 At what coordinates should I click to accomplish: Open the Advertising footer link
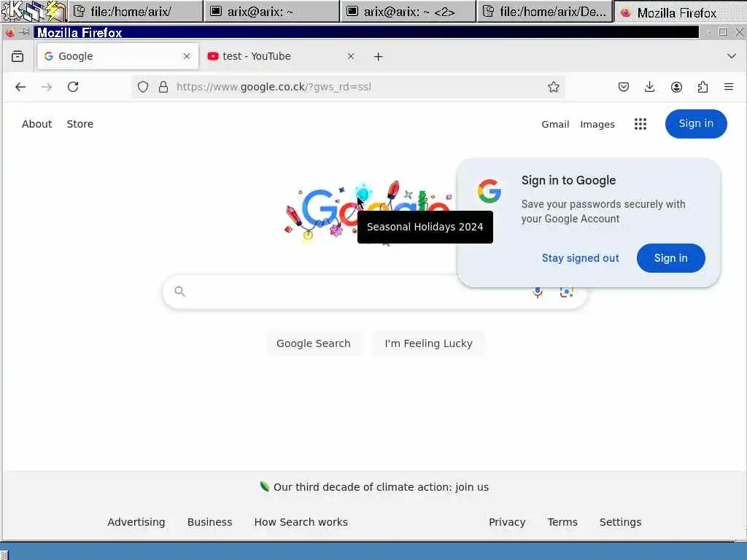136,522
